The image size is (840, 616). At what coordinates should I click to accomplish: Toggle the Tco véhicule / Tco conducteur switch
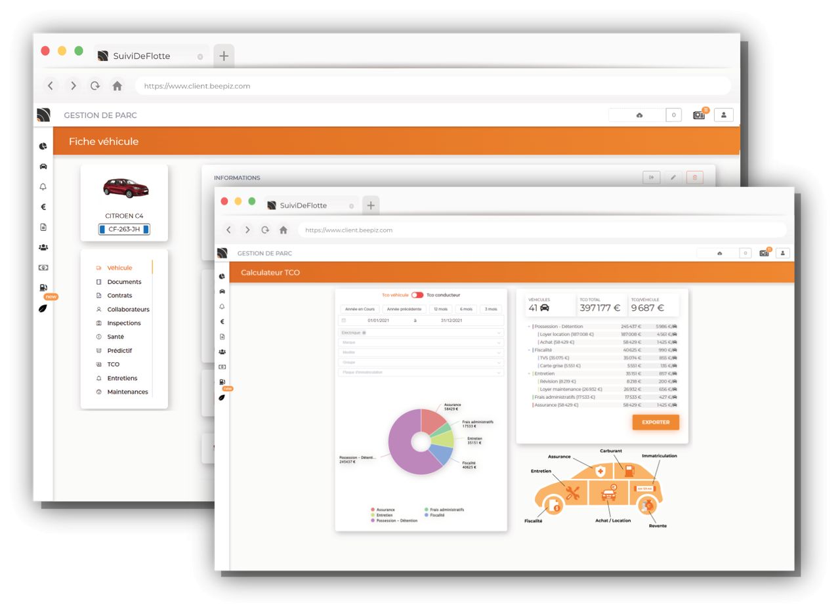417,295
